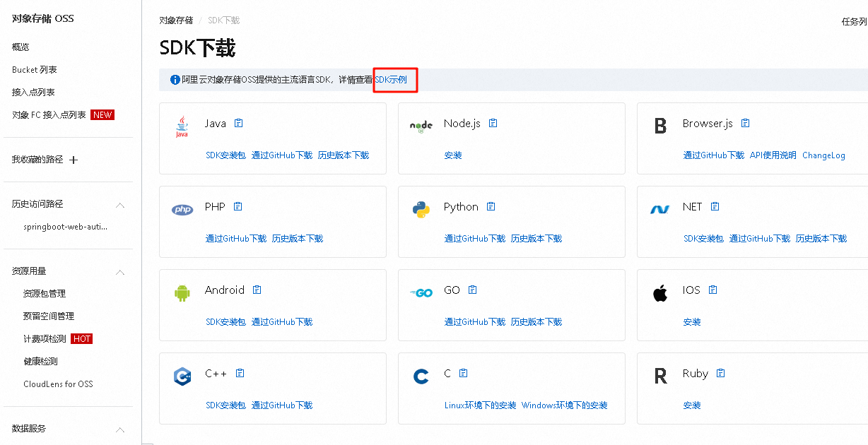Click the document icon next to IOS
The width and height of the screenshot is (868, 445).
[713, 290]
